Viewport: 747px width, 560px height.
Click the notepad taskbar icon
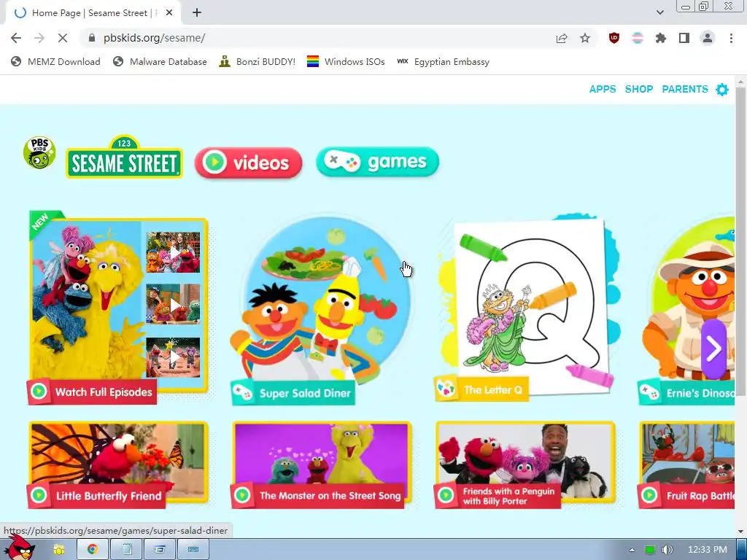(x=127, y=550)
